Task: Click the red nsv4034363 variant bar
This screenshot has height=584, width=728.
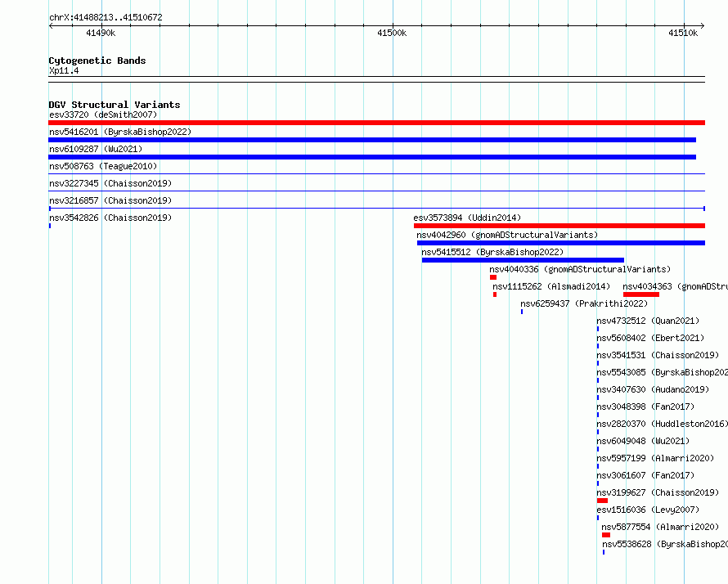Action: pyautogui.click(x=641, y=294)
